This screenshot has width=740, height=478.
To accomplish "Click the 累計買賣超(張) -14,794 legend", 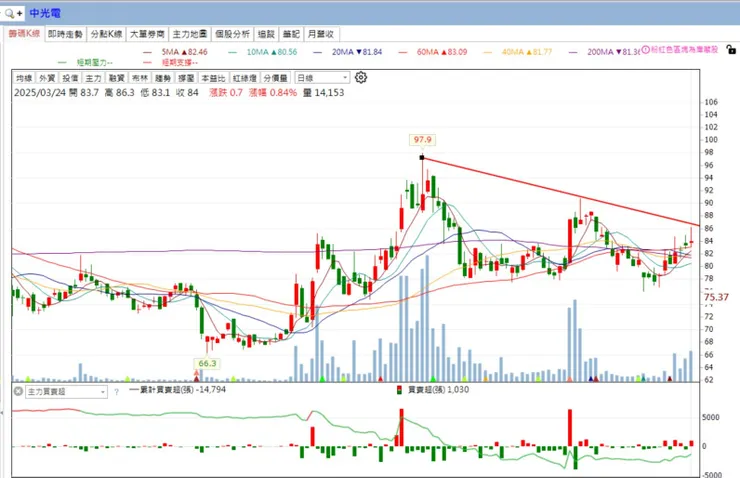I will point(177,390).
